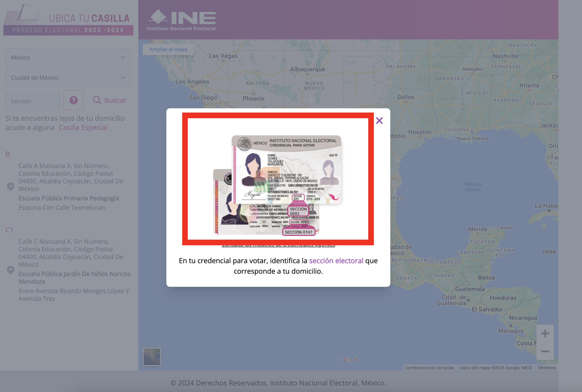Open the map 'Términos' link
582x392 pixels.
click(x=546, y=368)
